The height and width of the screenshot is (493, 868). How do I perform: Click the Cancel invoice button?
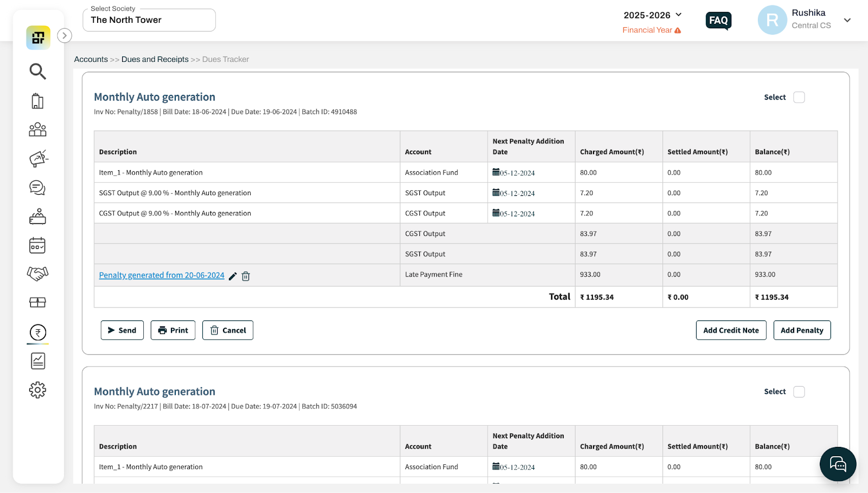point(228,330)
